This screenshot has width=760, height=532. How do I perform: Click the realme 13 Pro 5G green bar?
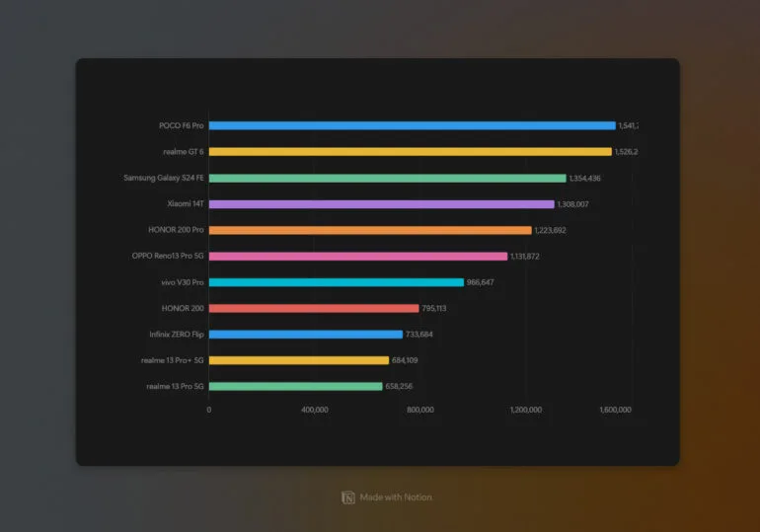[296, 386]
